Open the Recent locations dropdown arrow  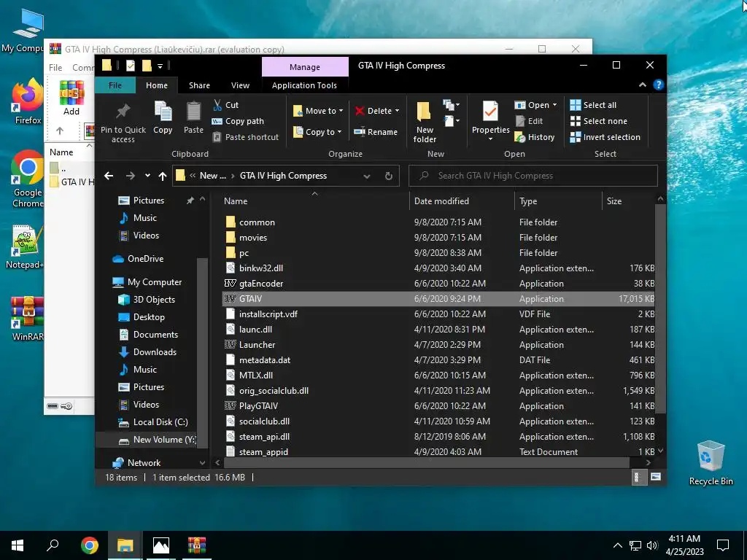tap(147, 176)
